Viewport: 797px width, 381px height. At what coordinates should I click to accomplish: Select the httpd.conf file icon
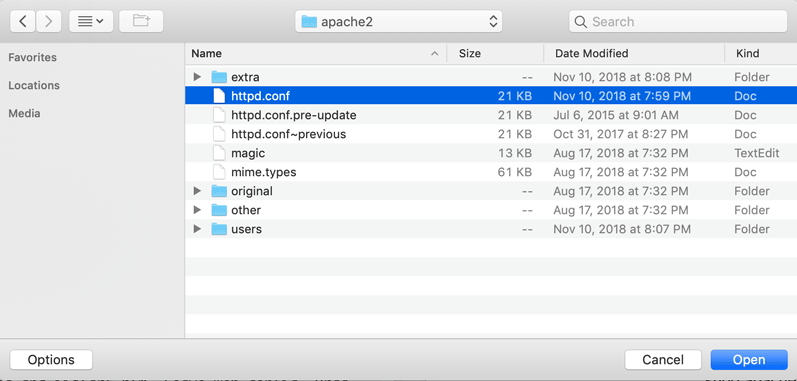pos(219,96)
